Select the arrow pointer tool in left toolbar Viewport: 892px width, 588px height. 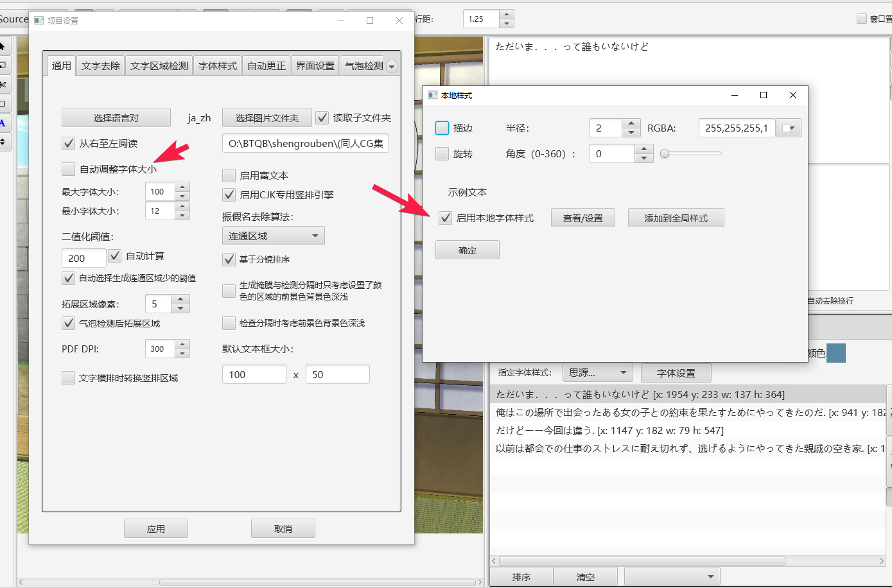click(x=3, y=46)
